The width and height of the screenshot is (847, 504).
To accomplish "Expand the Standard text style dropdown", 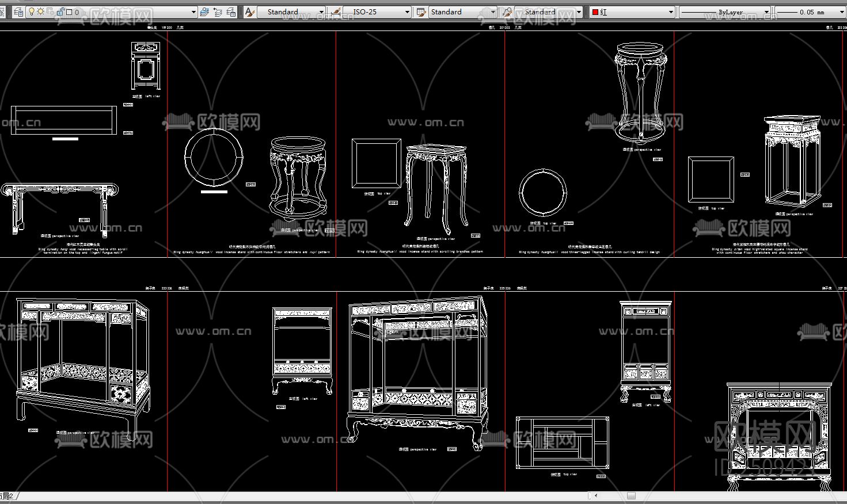I will click(x=321, y=12).
